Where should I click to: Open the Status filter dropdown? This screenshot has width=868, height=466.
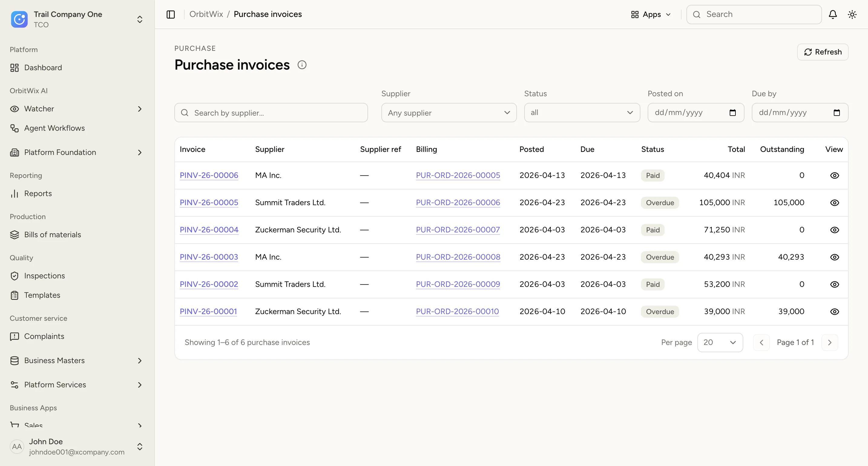[x=582, y=113]
